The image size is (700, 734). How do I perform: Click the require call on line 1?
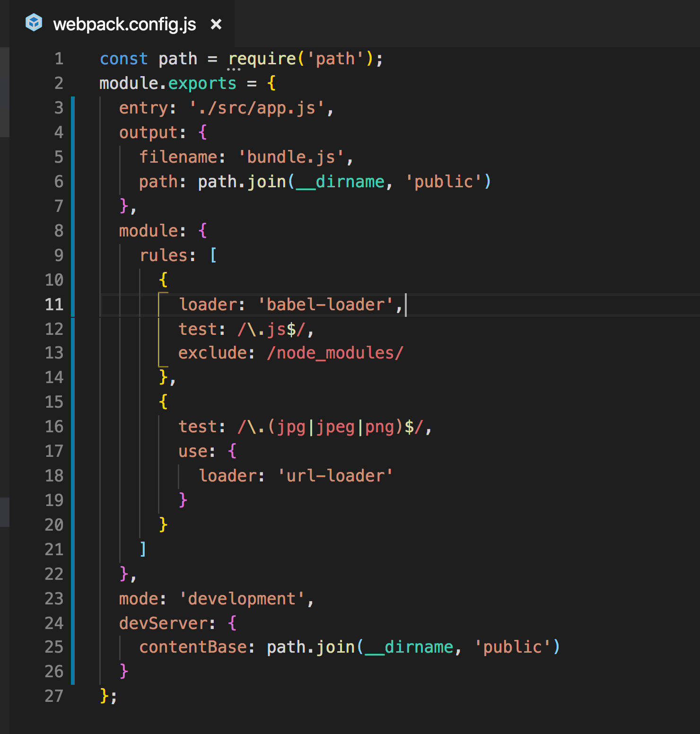tap(262, 59)
